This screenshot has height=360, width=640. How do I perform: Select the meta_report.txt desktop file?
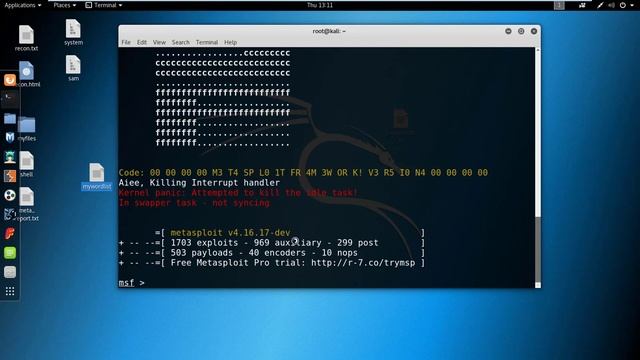point(27,204)
